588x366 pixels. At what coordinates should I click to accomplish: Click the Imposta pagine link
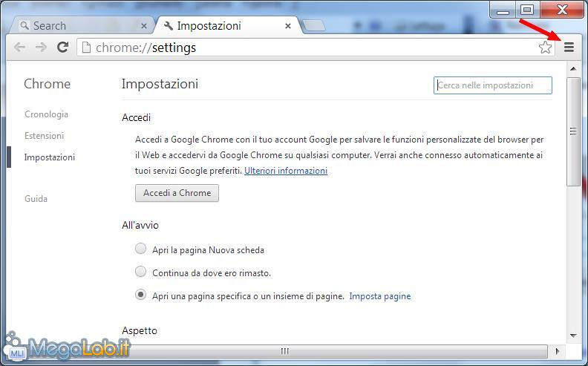point(380,296)
